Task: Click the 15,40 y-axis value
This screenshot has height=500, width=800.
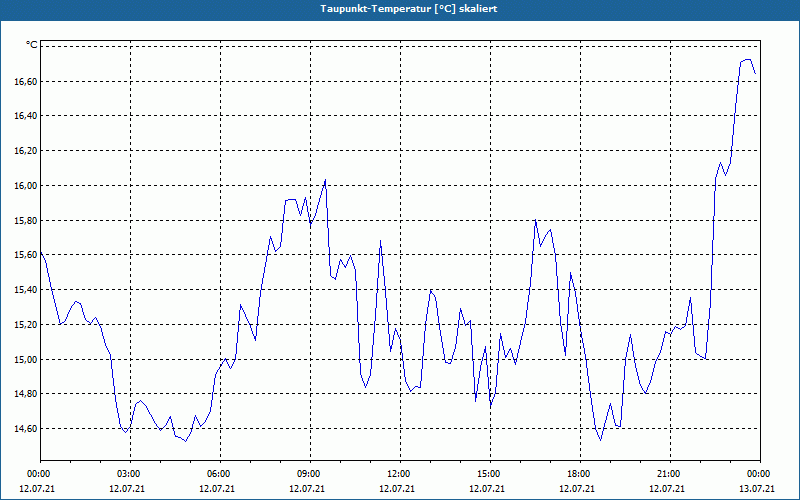Action: point(26,290)
